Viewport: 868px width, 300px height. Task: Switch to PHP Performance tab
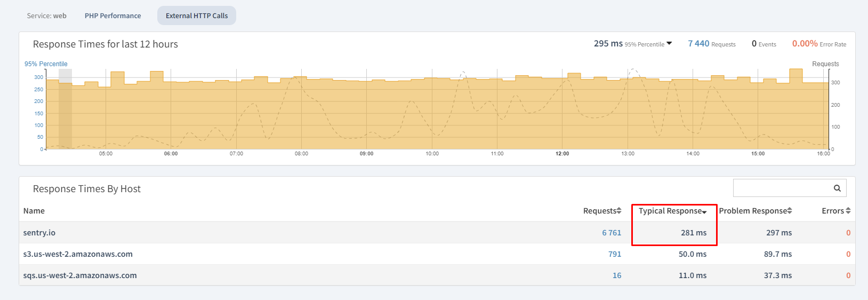coord(113,15)
